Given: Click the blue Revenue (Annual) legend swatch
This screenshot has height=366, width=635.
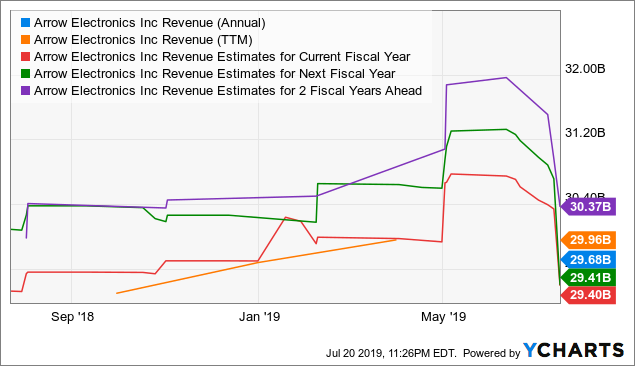Looking at the screenshot, I should [x=26, y=23].
